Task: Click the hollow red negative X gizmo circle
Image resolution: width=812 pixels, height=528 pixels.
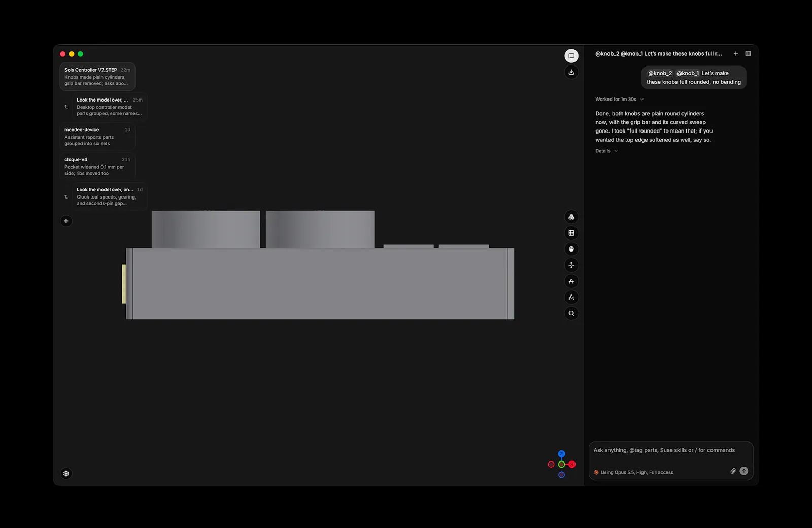Action: click(x=551, y=464)
